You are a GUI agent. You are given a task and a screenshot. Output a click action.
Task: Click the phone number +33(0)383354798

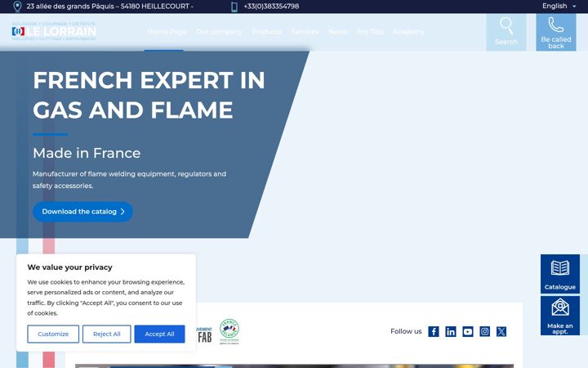271,7
